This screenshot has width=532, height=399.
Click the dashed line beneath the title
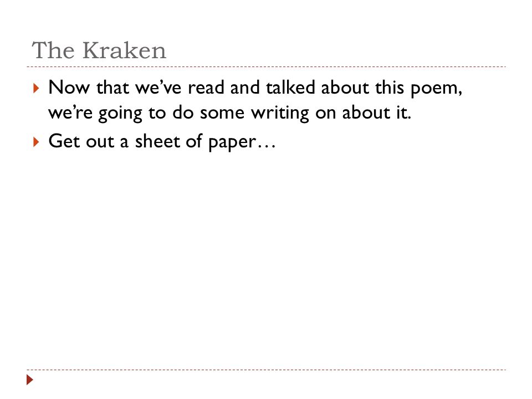pos(266,67)
